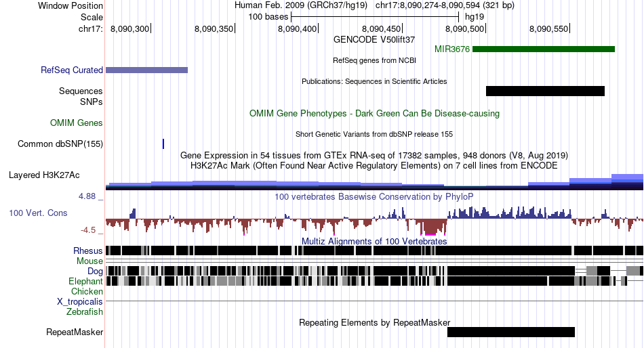Viewport: 644px width, 348px height.
Task: Click the Publications: Sequences in Scientific Articles title
Action: 374,81
